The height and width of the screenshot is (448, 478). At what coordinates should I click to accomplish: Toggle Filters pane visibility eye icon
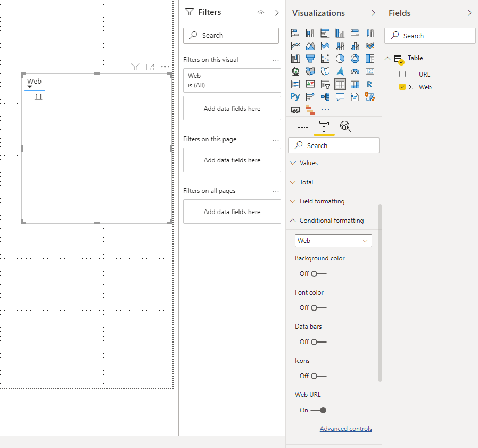tap(261, 12)
